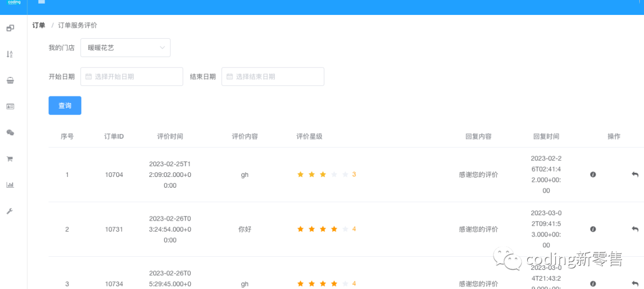Select order ID 10704 cell

114,175
